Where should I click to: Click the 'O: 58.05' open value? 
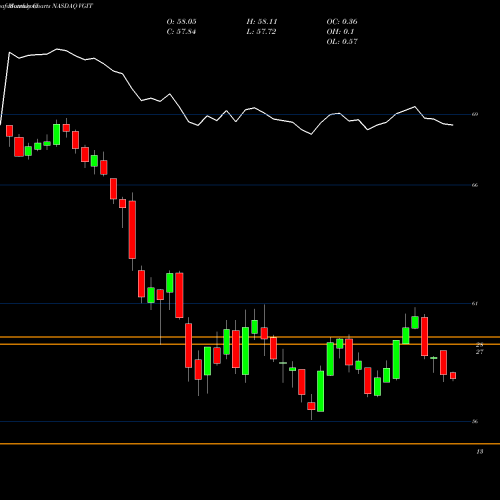pos(182,22)
